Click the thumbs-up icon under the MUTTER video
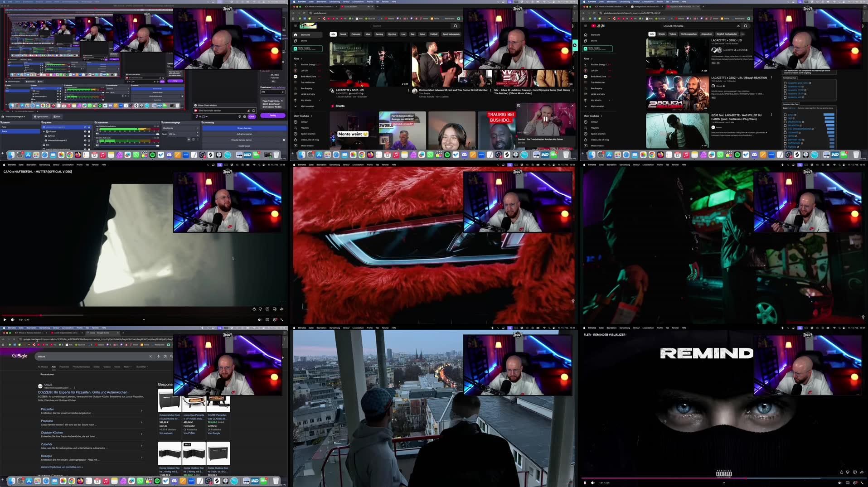Viewport: 868px width, 487px height. [x=253, y=309]
